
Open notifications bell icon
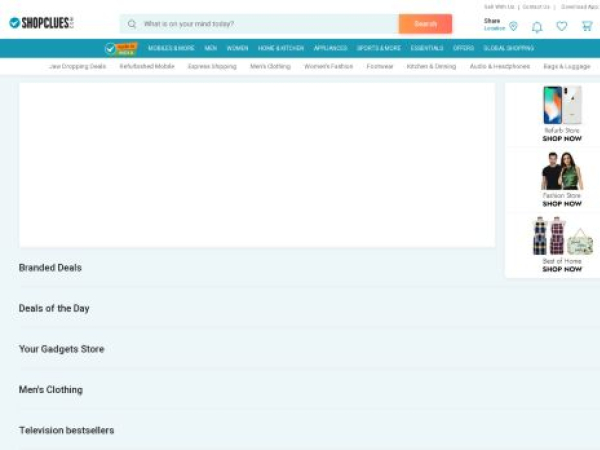(537, 27)
